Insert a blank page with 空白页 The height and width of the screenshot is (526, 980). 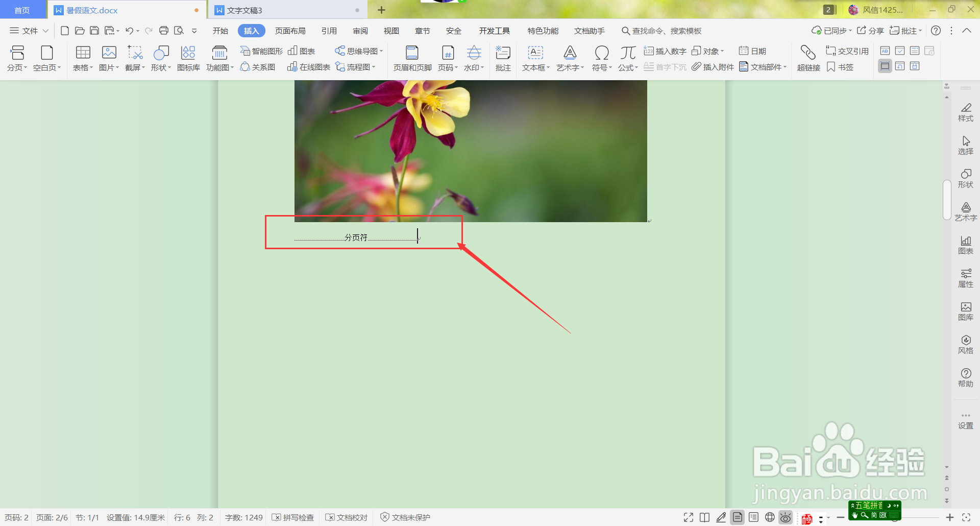pos(47,58)
